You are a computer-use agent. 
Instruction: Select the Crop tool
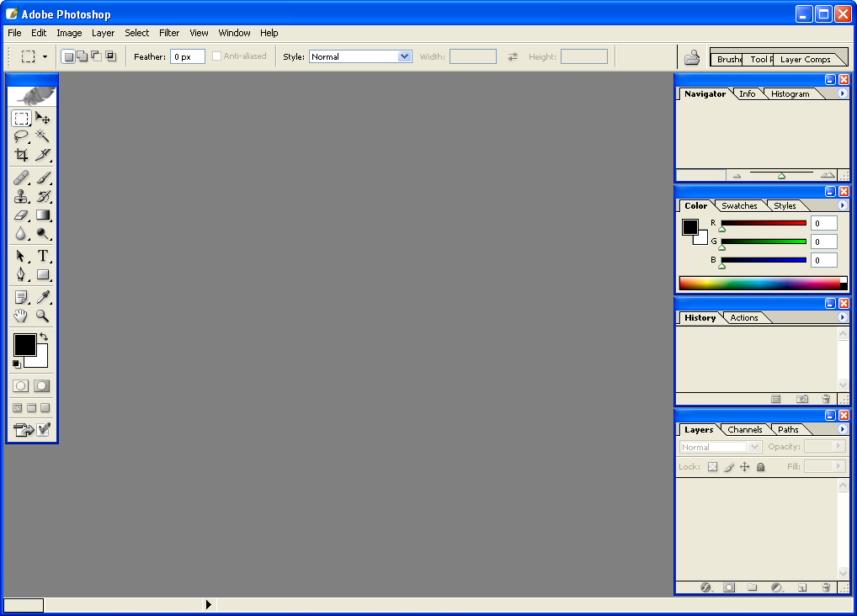pos(21,155)
